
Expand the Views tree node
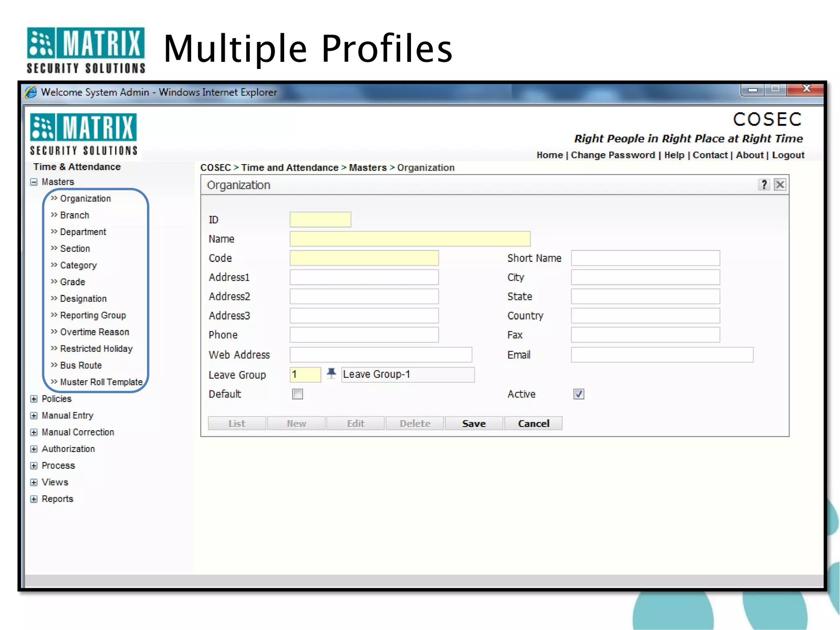pos(34,482)
